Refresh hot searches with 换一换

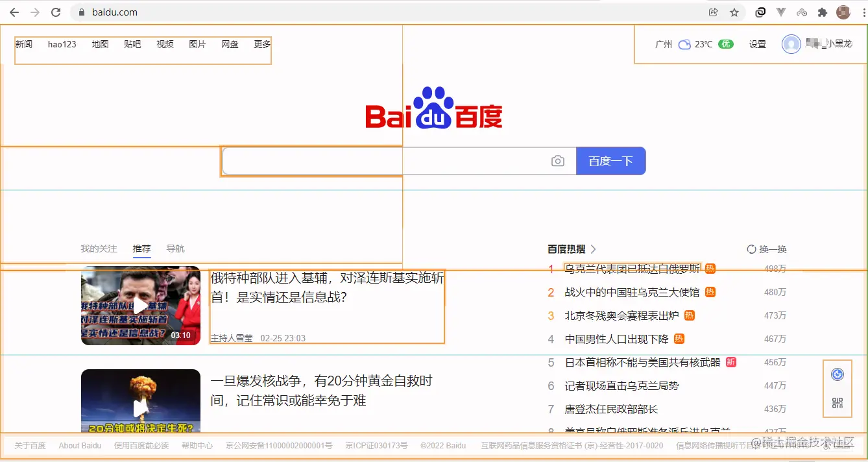click(x=767, y=249)
